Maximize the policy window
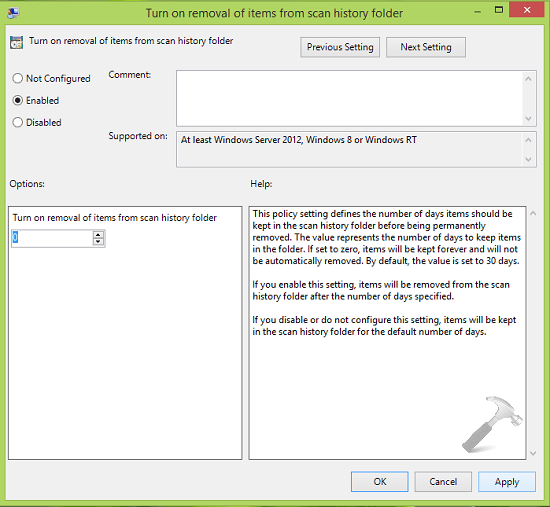Image resolution: width=550 pixels, height=507 pixels. coord(499,10)
